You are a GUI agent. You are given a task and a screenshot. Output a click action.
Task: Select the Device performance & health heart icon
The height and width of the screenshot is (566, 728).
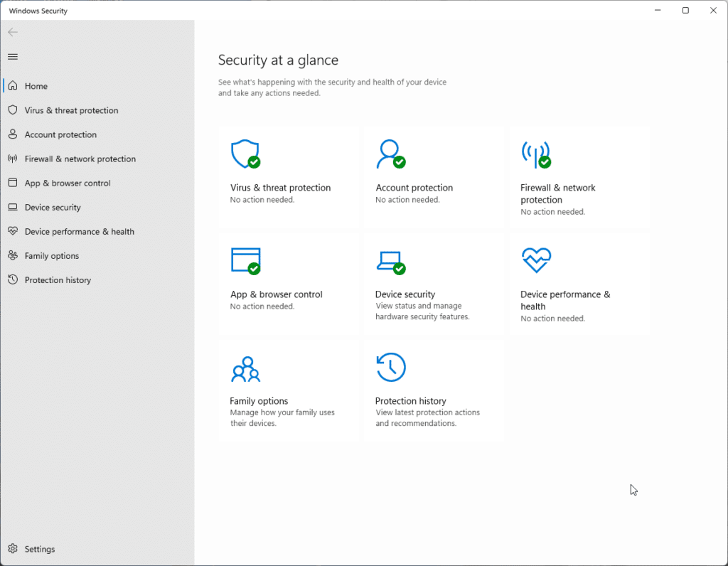pyautogui.click(x=536, y=260)
